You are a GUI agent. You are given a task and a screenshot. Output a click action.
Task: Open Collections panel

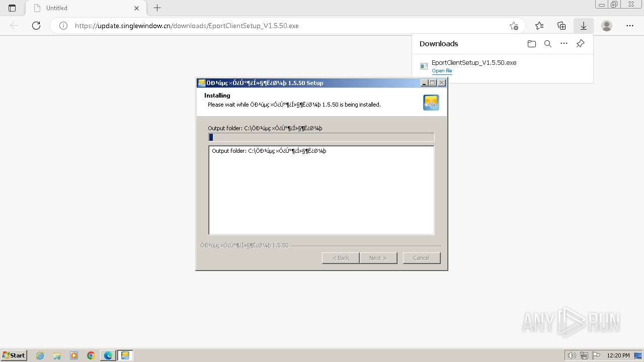click(x=561, y=26)
